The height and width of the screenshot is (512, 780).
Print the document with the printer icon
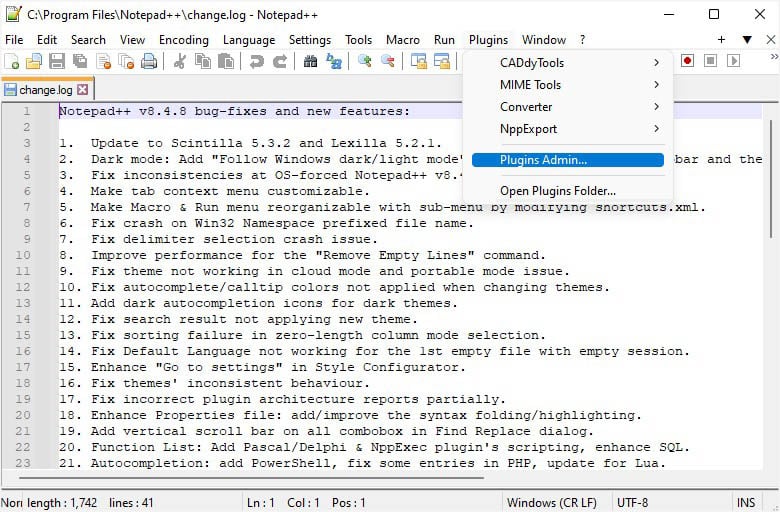pyautogui.click(x=149, y=62)
